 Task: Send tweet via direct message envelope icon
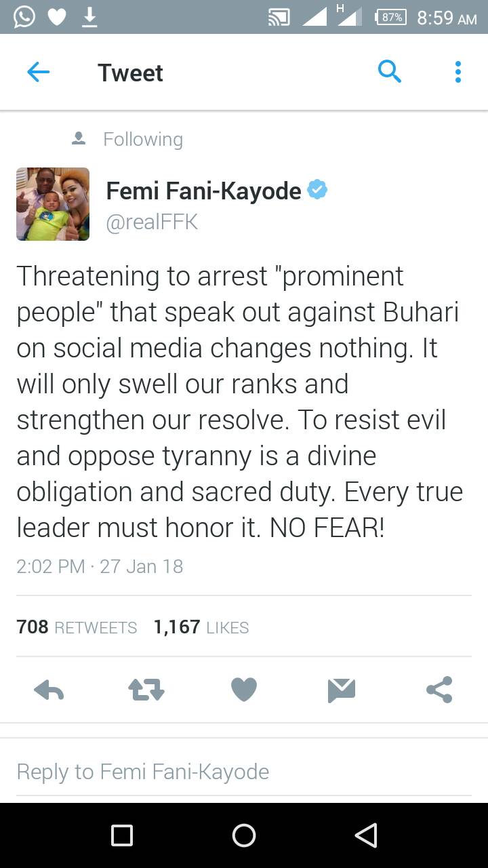click(342, 690)
